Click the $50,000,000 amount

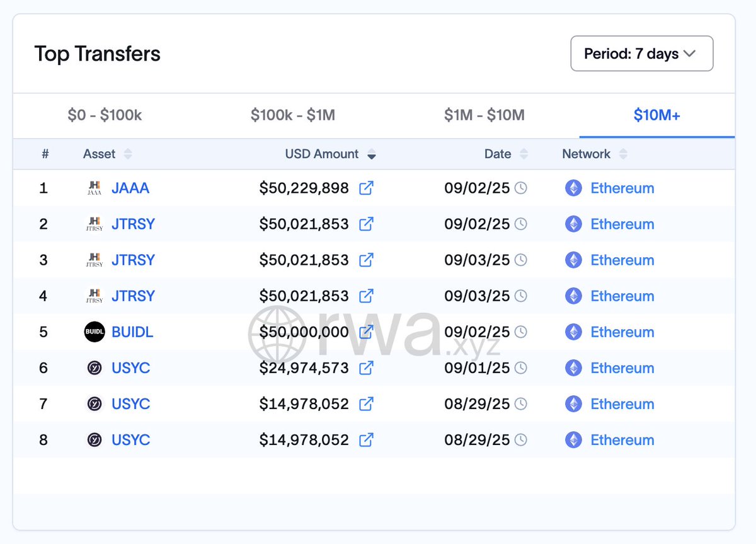[x=304, y=332]
